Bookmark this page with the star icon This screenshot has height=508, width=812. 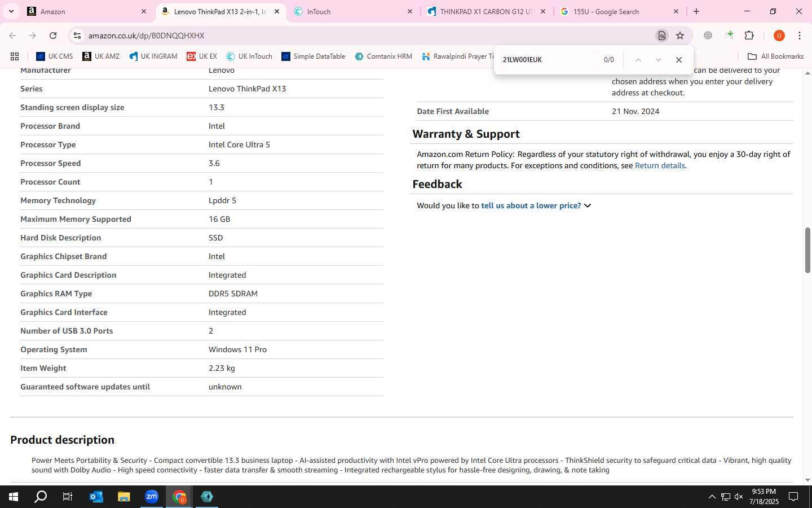click(x=680, y=36)
